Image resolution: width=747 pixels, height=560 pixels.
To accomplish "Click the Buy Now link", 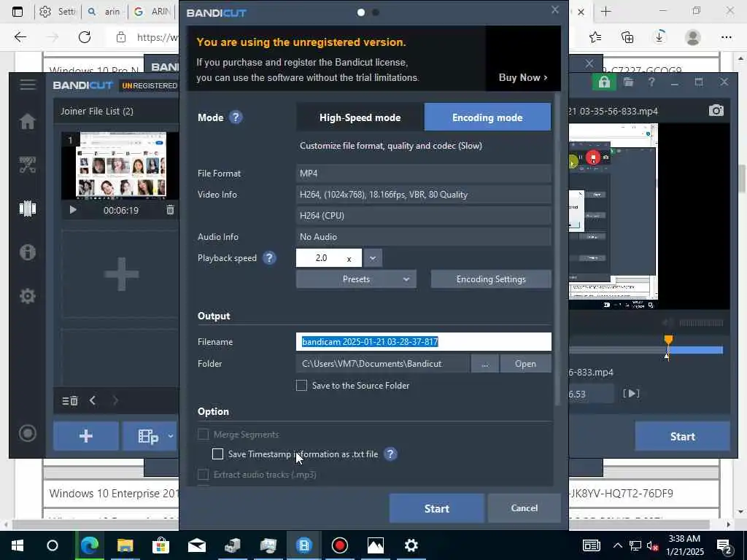I will [x=522, y=77].
